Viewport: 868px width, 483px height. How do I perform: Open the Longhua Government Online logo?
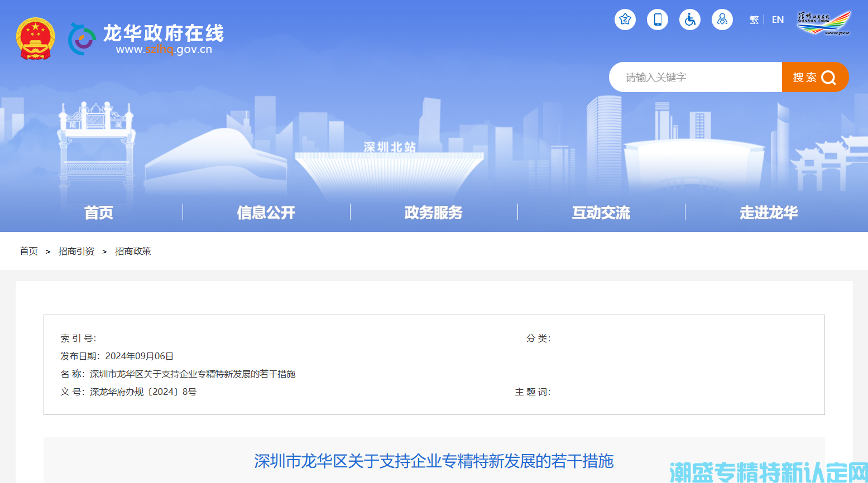pos(146,38)
